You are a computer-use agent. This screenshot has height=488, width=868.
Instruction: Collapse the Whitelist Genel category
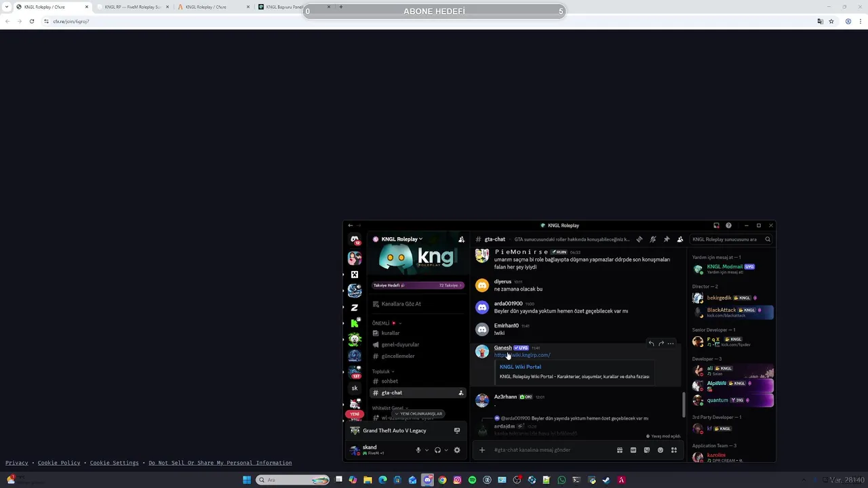pos(390,408)
